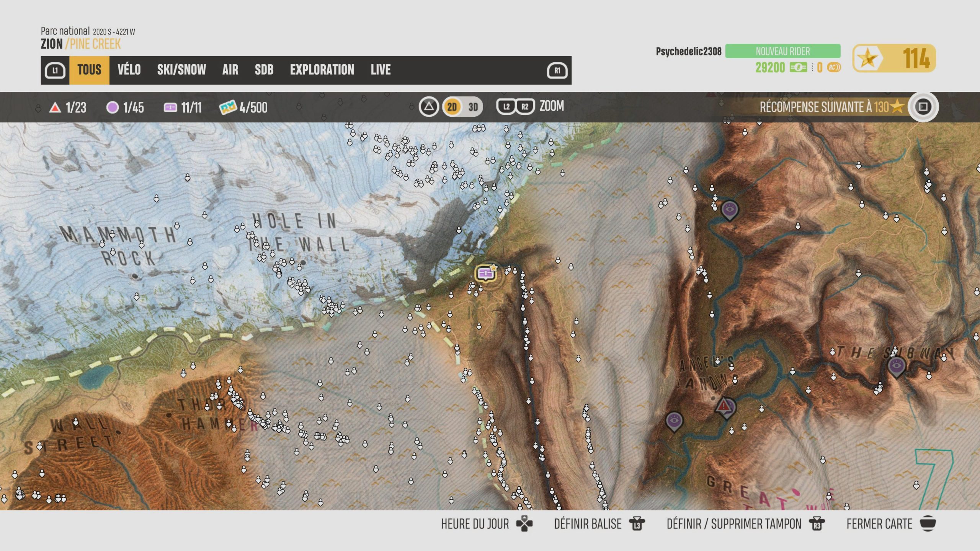The height and width of the screenshot is (551, 980).
Task: Click DÉFINIR BALISE option
Action: pos(588,524)
